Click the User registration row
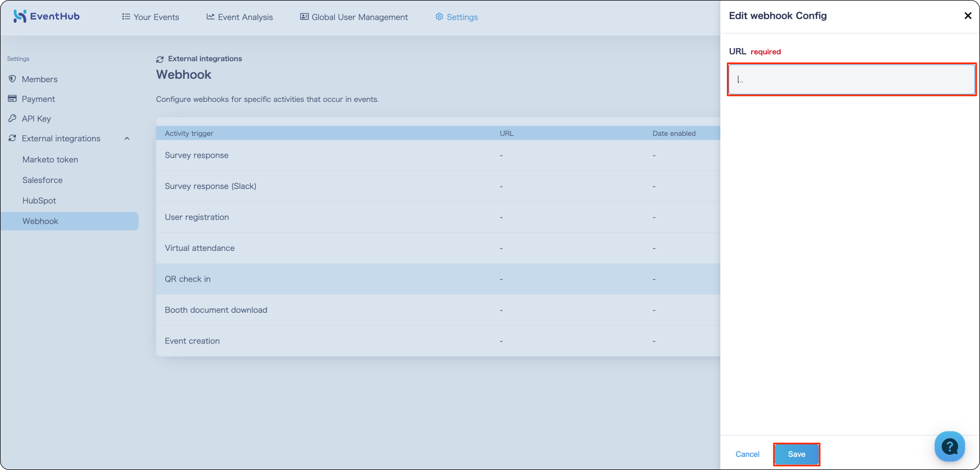Image resolution: width=980 pixels, height=470 pixels. (x=438, y=217)
